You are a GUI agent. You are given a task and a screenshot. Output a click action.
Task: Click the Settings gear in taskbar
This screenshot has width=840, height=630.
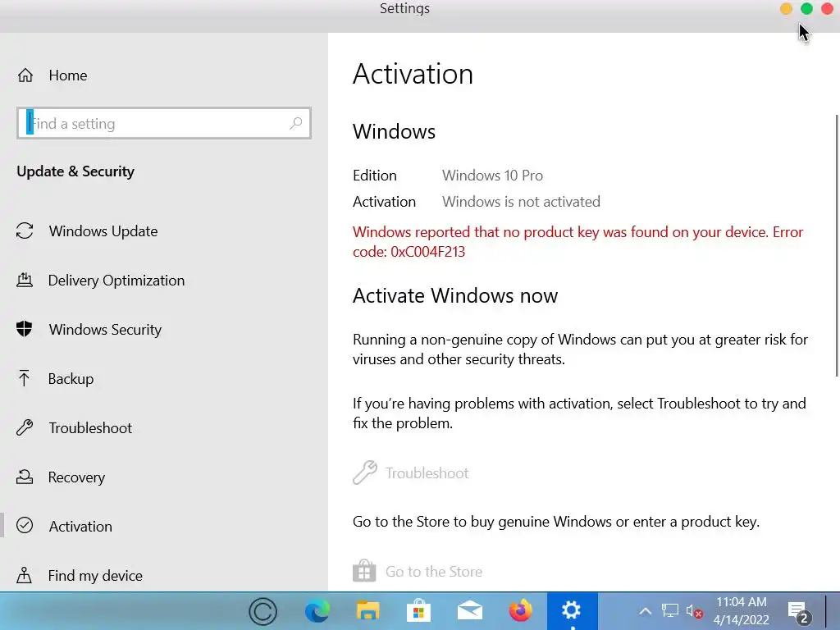572,610
